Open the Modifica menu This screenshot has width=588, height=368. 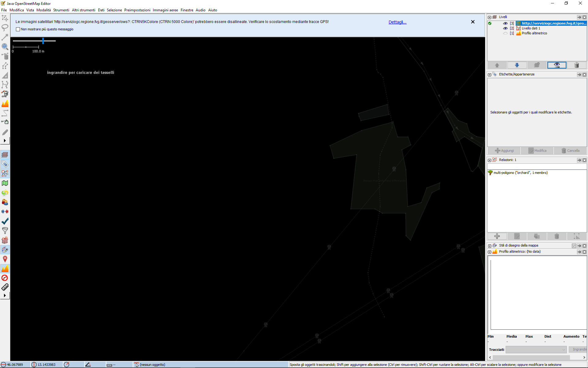pos(17,10)
